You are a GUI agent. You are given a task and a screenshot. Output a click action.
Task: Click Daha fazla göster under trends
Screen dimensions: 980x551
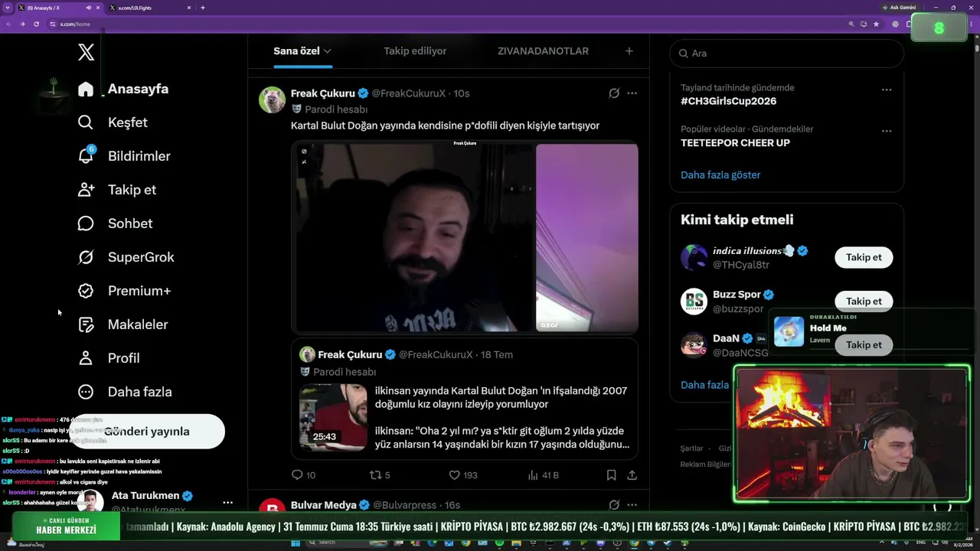coord(720,175)
